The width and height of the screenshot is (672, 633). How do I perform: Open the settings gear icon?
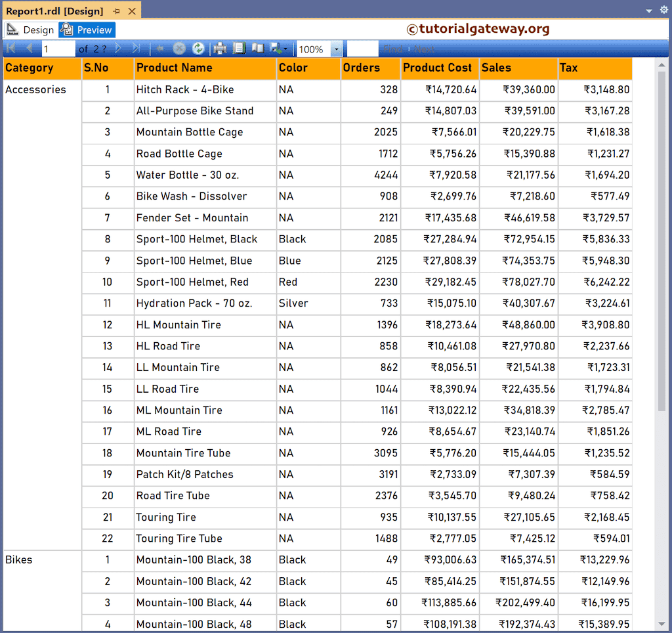[x=663, y=10]
